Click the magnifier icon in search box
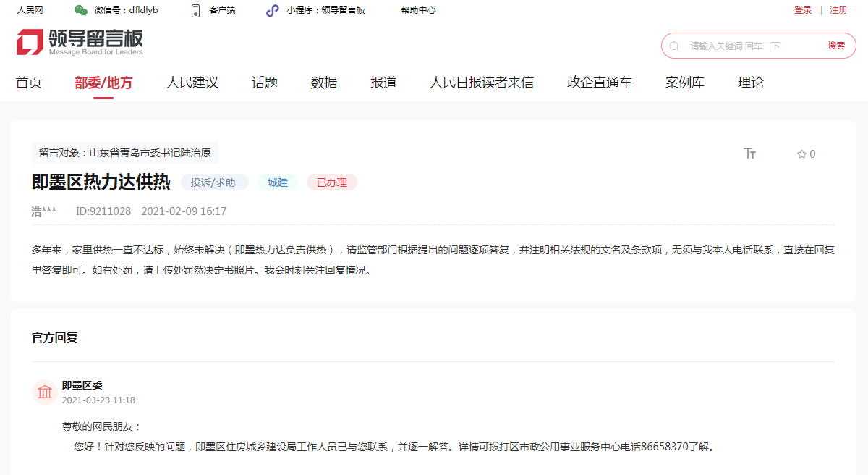868x475 pixels. pyautogui.click(x=674, y=46)
